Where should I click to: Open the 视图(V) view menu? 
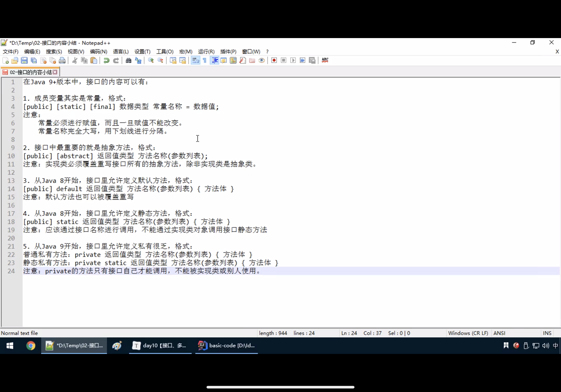[x=76, y=51]
